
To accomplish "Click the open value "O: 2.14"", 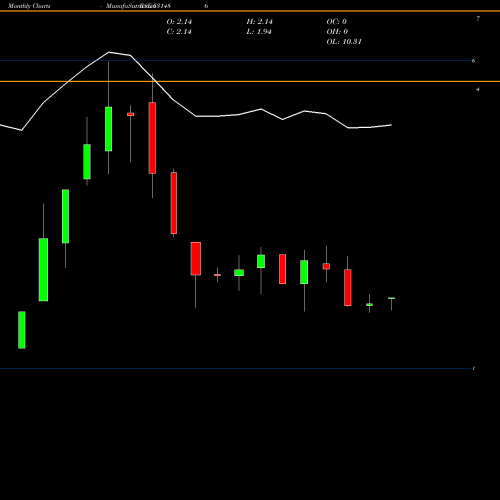I will point(179,22).
